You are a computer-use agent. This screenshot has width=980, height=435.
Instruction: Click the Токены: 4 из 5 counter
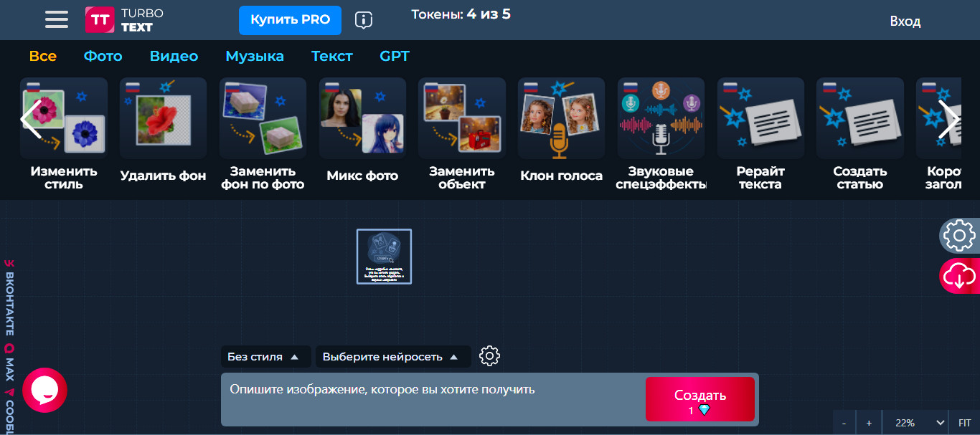pos(461,14)
